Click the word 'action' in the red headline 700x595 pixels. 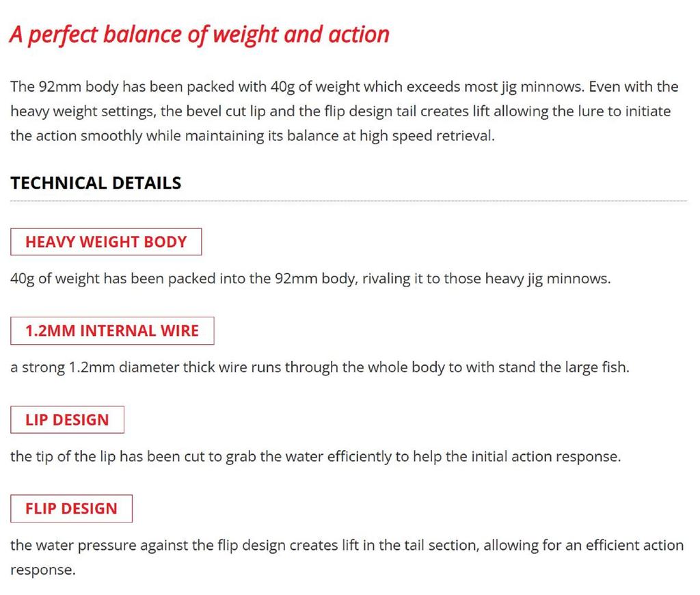(359, 35)
